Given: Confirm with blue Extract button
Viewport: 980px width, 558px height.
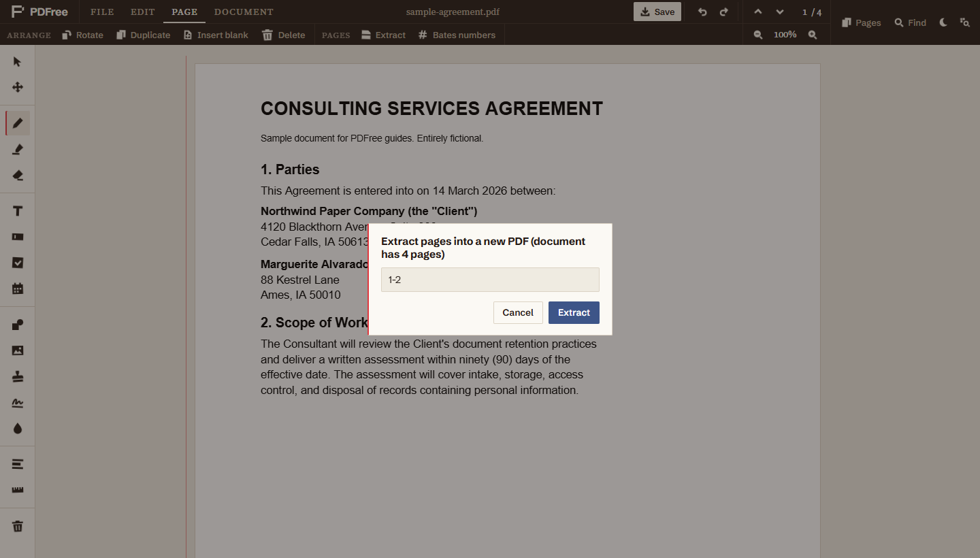Looking at the screenshot, I should (574, 312).
